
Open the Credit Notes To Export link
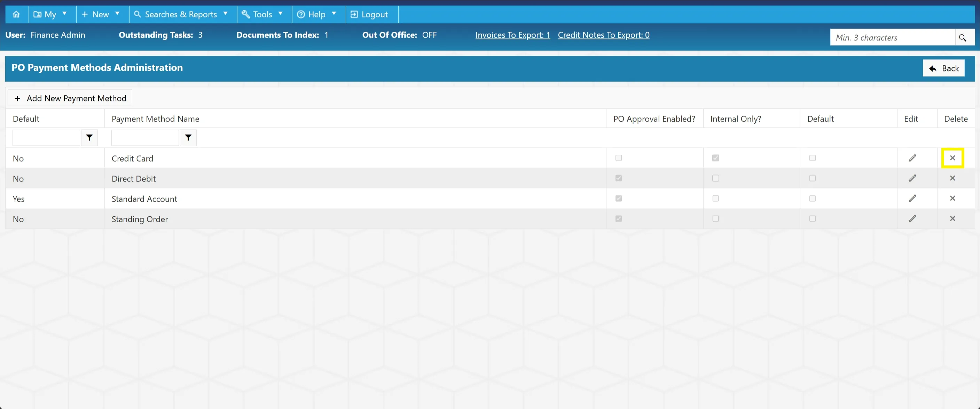click(604, 35)
